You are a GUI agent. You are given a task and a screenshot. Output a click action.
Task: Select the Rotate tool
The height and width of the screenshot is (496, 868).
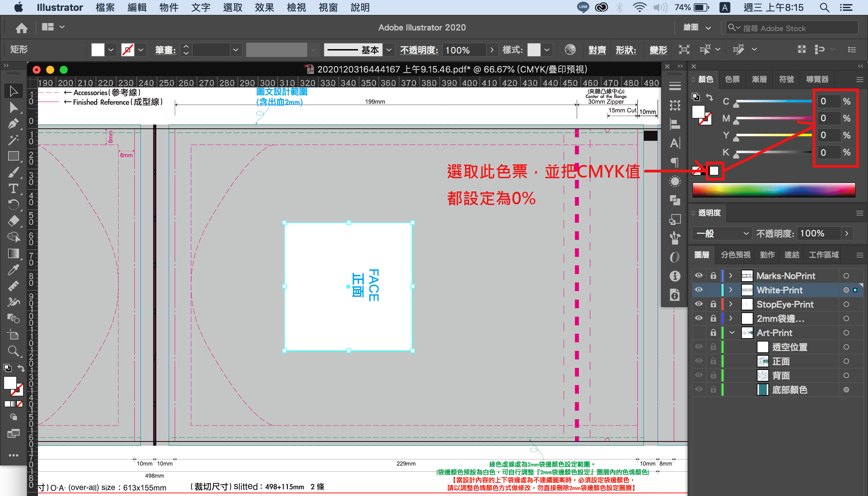coord(13,204)
